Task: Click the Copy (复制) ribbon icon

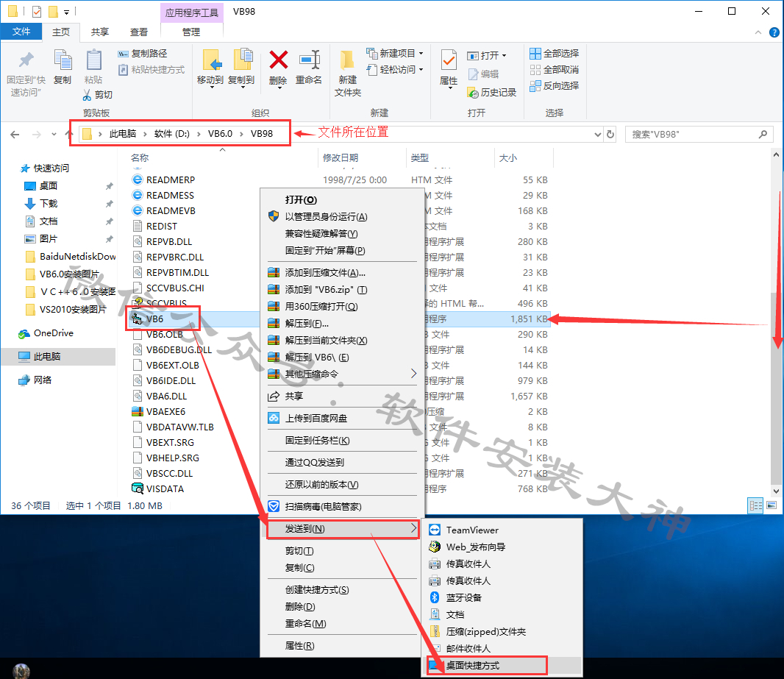Action: pos(63,60)
